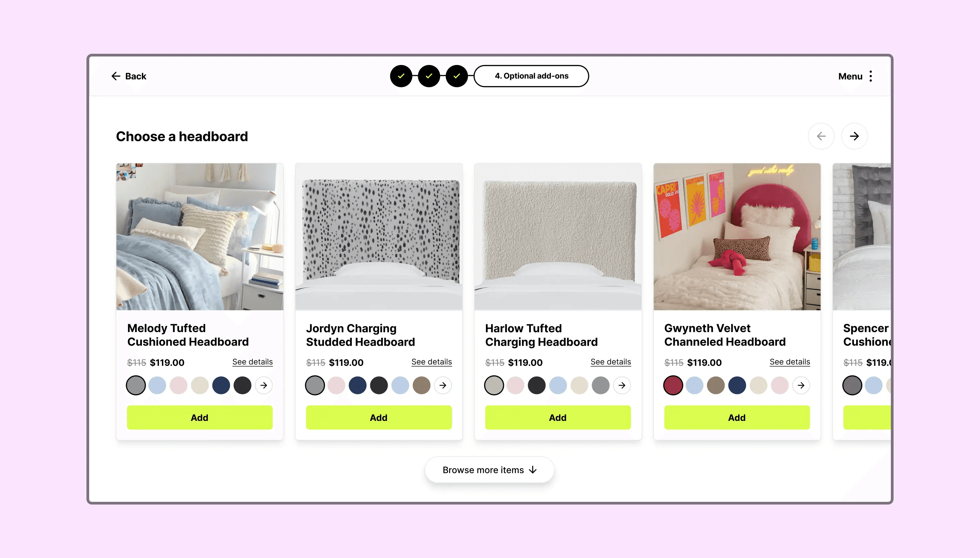The image size is (980, 558).
Task: Pick navy blue swatch on Melody Tufted headboard
Action: (221, 385)
